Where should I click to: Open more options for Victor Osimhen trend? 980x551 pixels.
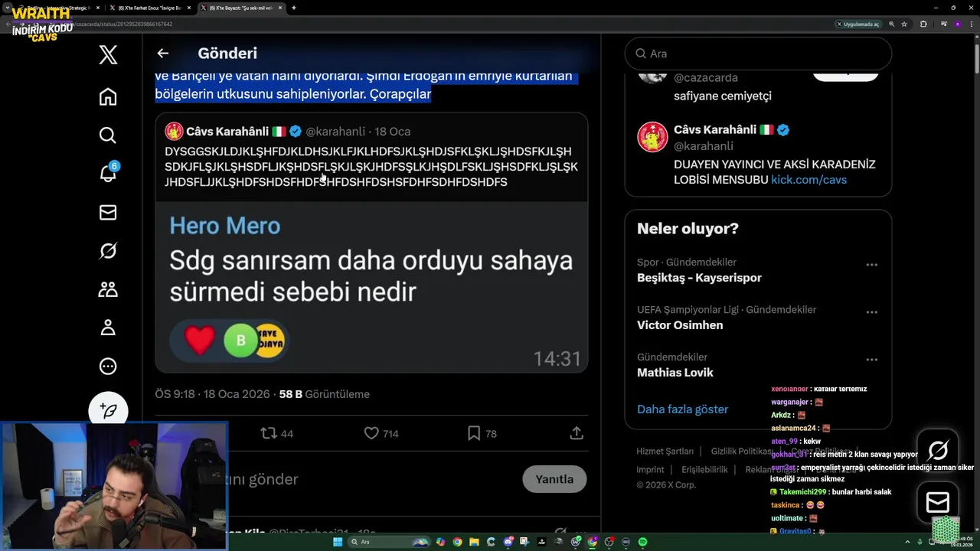871,312
